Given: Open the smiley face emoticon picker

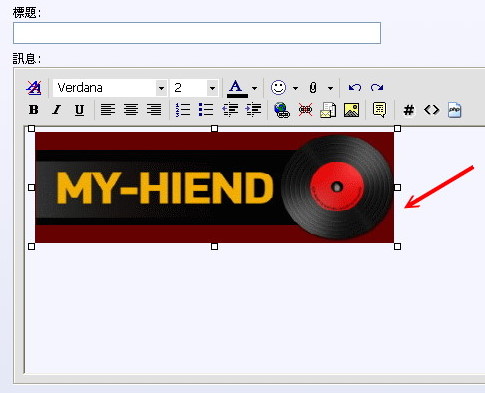Looking at the screenshot, I should pos(278,88).
